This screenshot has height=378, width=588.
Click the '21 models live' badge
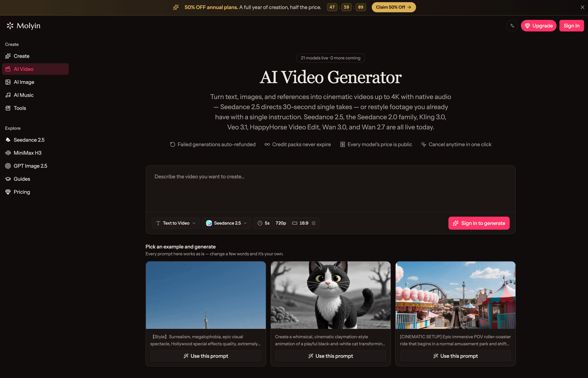(x=331, y=58)
